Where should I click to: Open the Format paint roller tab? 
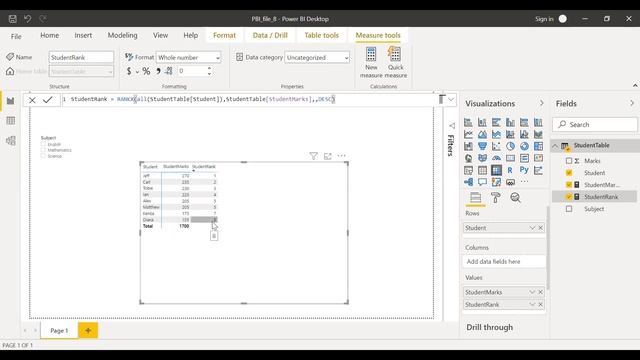click(496, 198)
